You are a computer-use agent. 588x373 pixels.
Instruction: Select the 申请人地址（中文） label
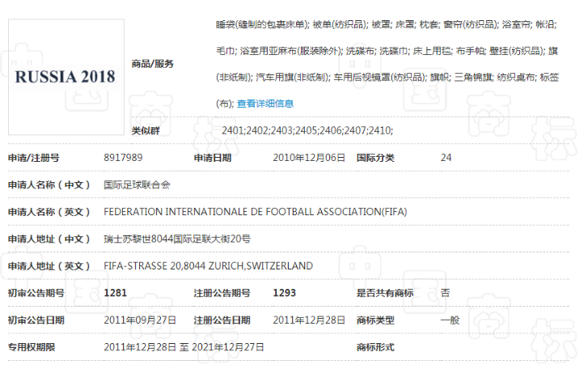point(49,239)
